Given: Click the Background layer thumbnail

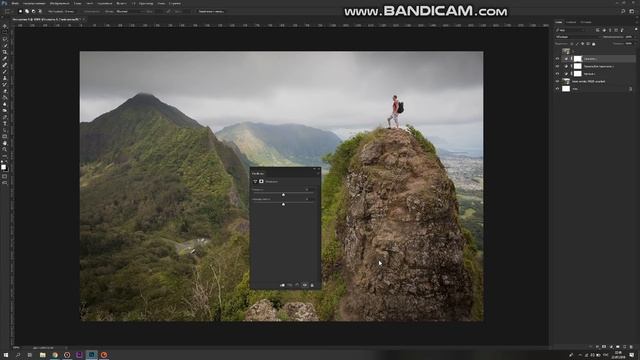Looking at the screenshot, I should pyautogui.click(x=566, y=89).
